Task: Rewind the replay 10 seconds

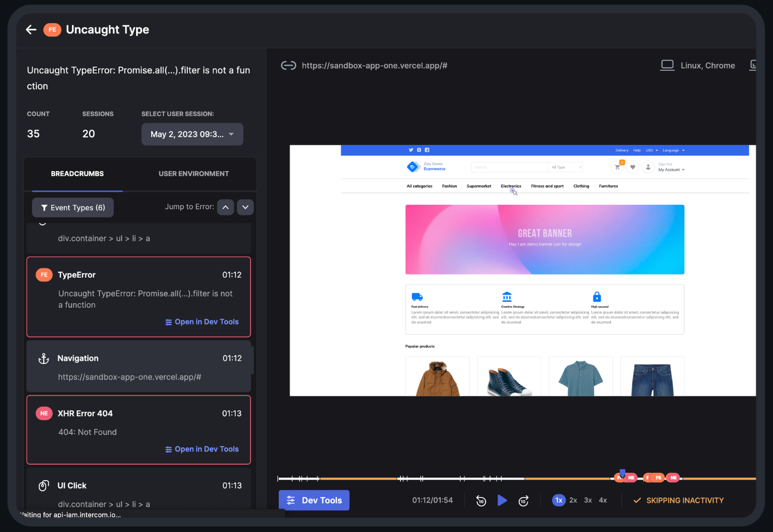Action: [481, 501]
